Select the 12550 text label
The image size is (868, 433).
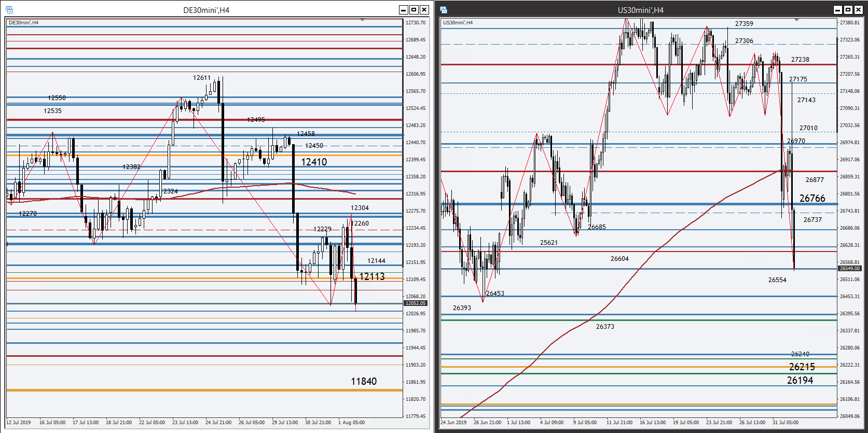[x=57, y=98]
